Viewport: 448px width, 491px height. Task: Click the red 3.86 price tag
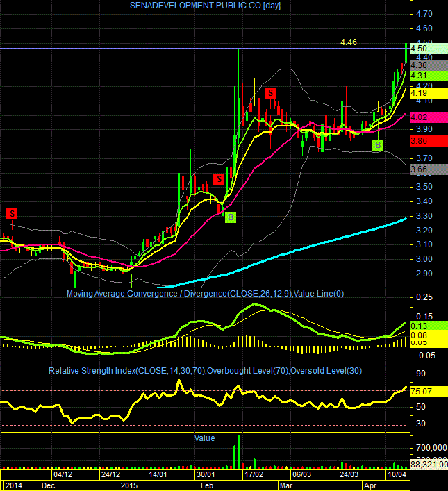[429, 141]
